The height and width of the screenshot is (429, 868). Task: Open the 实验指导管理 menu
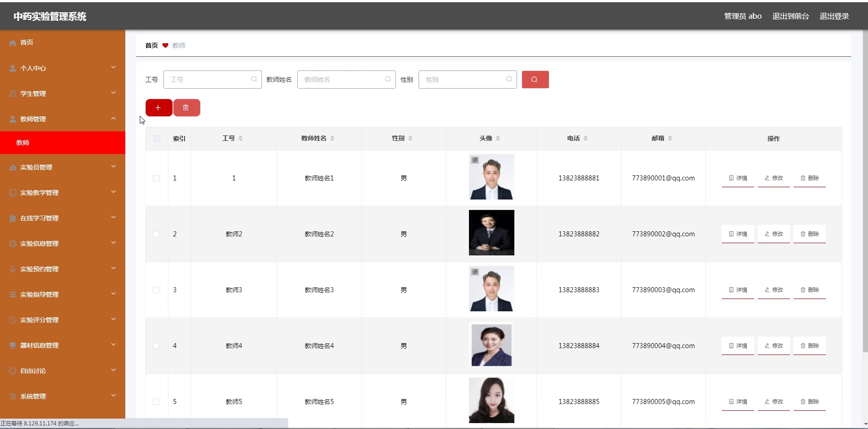[x=63, y=294]
